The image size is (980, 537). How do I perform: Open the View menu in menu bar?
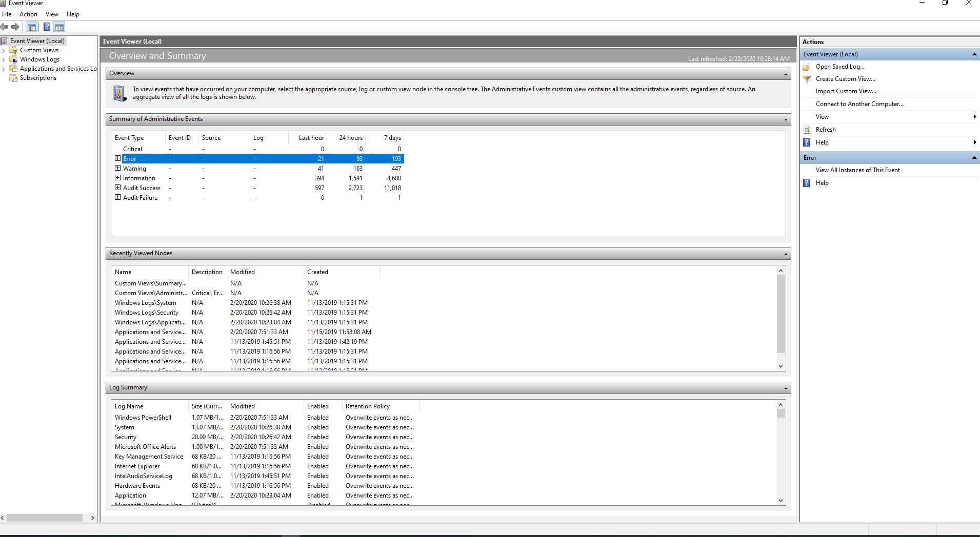[x=52, y=14]
